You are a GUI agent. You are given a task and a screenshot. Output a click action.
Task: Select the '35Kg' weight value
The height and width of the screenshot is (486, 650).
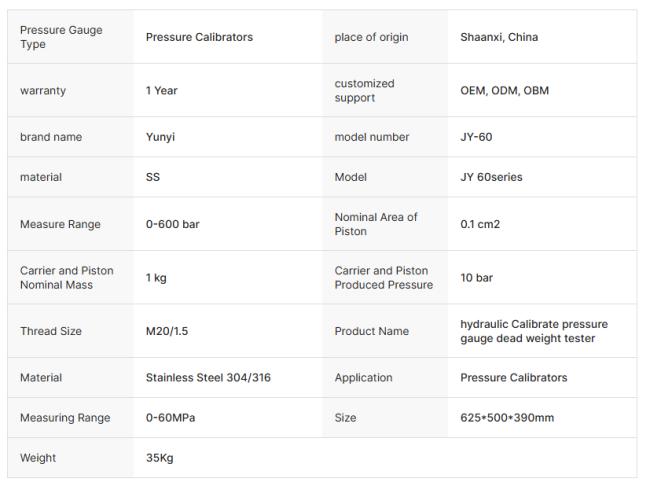click(160, 458)
